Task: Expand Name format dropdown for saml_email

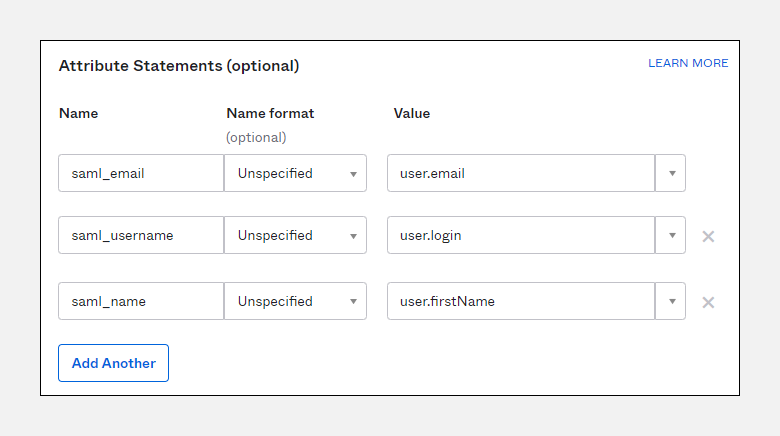Action: pyautogui.click(x=296, y=173)
